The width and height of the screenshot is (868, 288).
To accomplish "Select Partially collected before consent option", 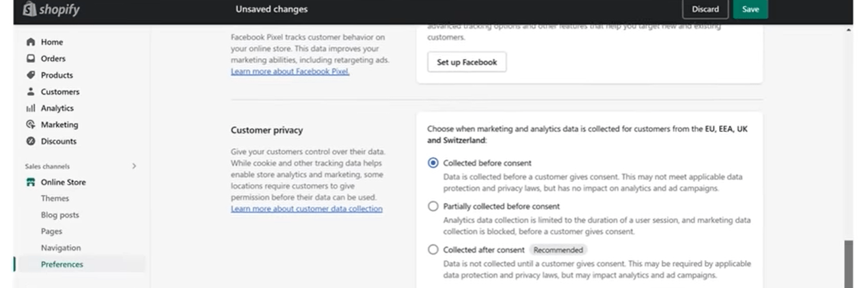I will point(433,206).
